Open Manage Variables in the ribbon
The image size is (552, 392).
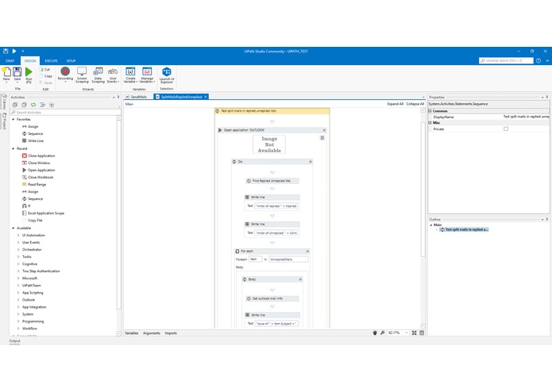[147, 75]
